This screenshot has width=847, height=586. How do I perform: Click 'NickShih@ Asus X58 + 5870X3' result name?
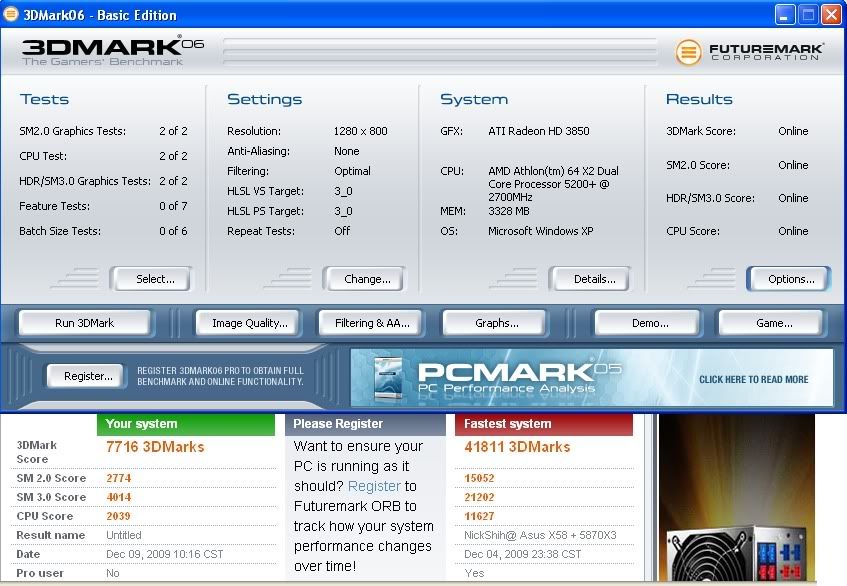point(540,535)
